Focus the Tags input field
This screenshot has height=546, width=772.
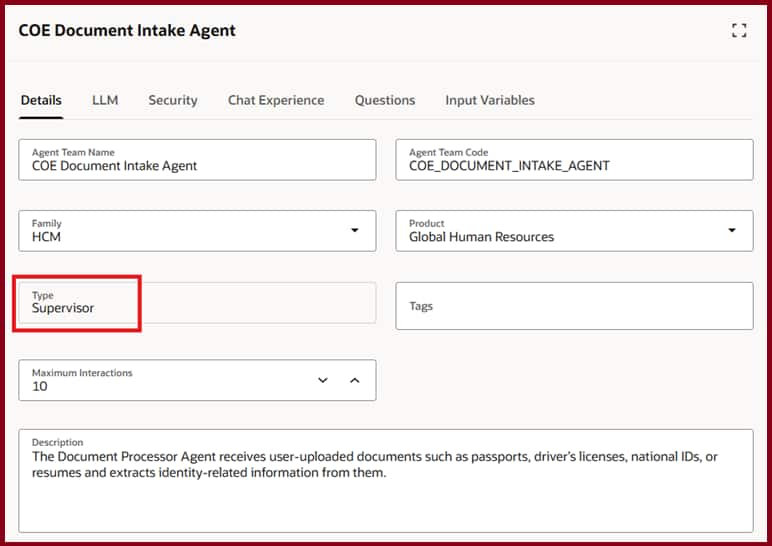pyautogui.click(x=574, y=306)
